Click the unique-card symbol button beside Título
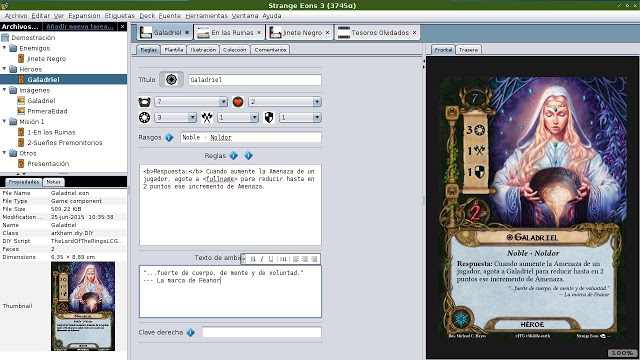The image size is (640, 360). click(171, 80)
